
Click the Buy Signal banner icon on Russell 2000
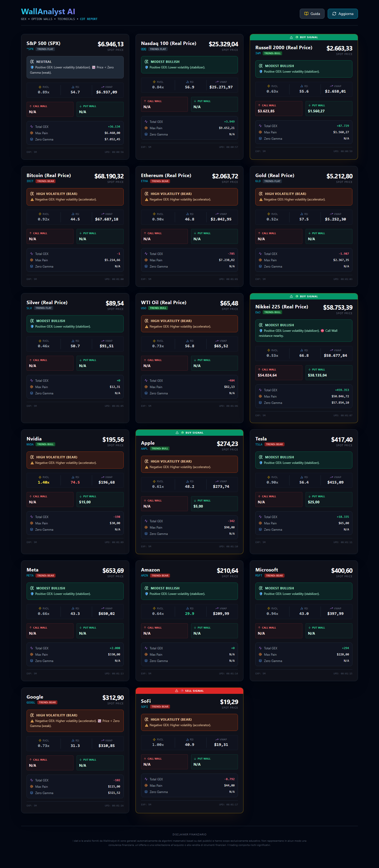(291, 37)
